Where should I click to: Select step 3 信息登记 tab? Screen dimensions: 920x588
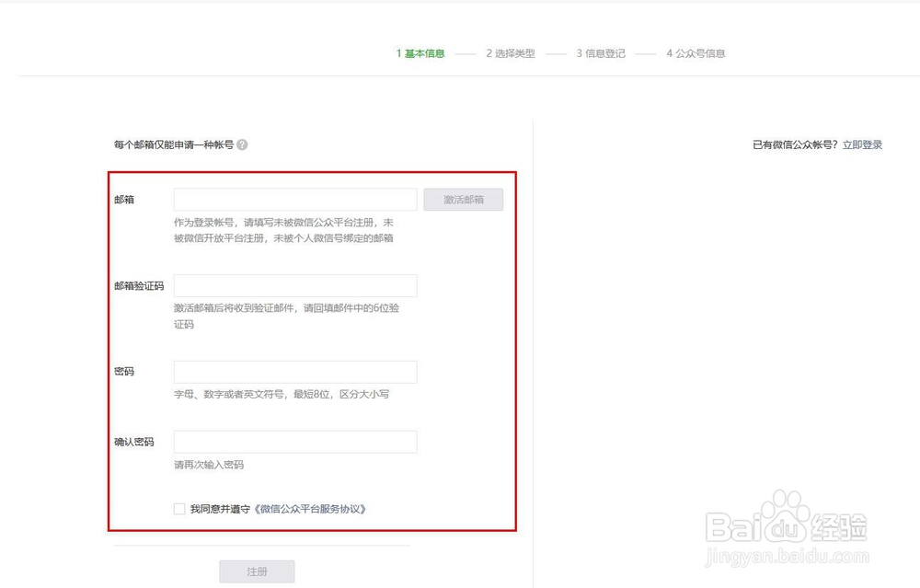[x=601, y=53]
